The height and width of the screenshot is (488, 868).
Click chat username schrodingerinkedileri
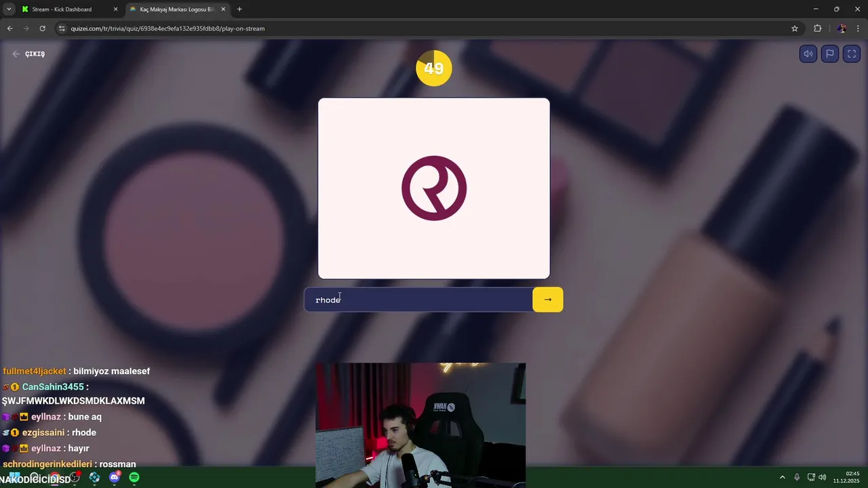(x=47, y=464)
